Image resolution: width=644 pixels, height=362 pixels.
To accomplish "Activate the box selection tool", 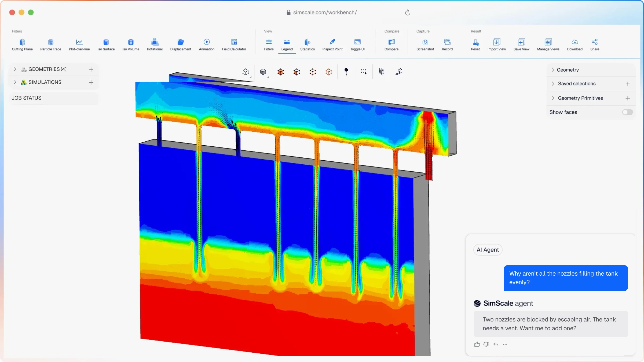I will pyautogui.click(x=364, y=72).
